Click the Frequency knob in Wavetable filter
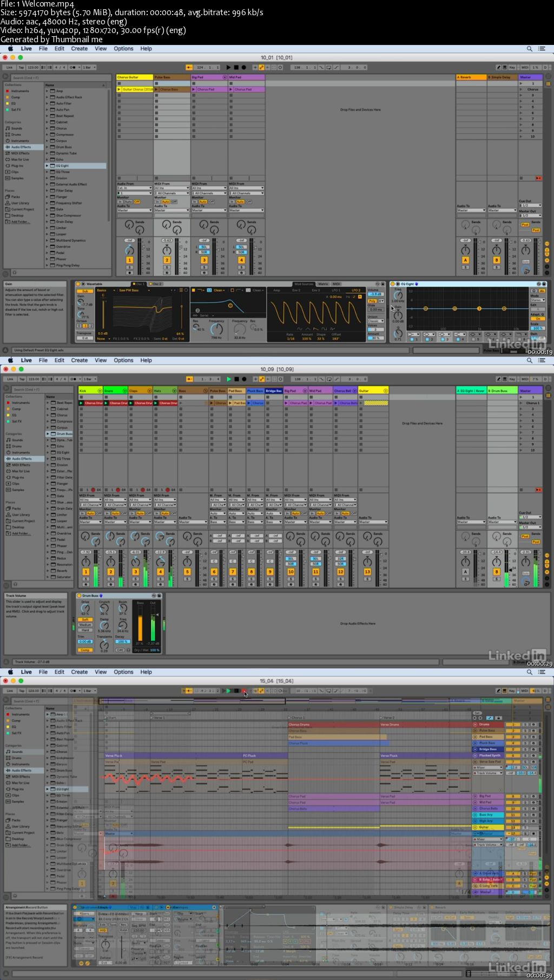Screen dimensions: 554x980 pyautogui.click(x=217, y=329)
